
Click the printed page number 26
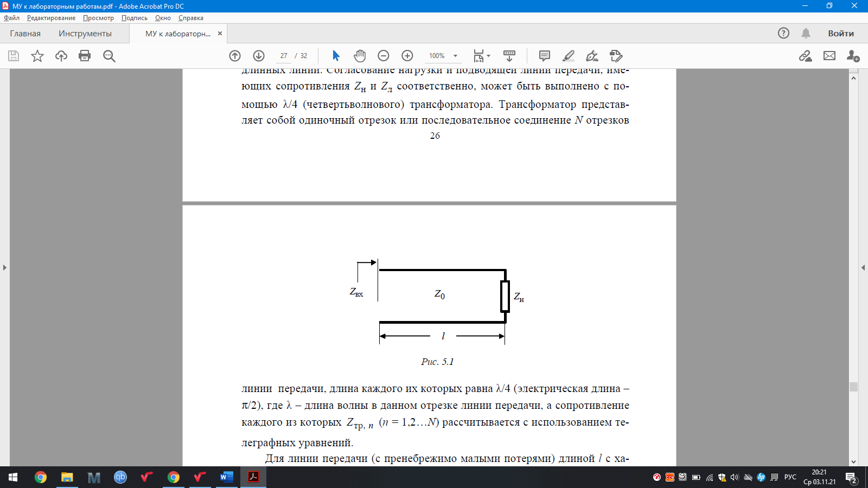(x=435, y=136)
